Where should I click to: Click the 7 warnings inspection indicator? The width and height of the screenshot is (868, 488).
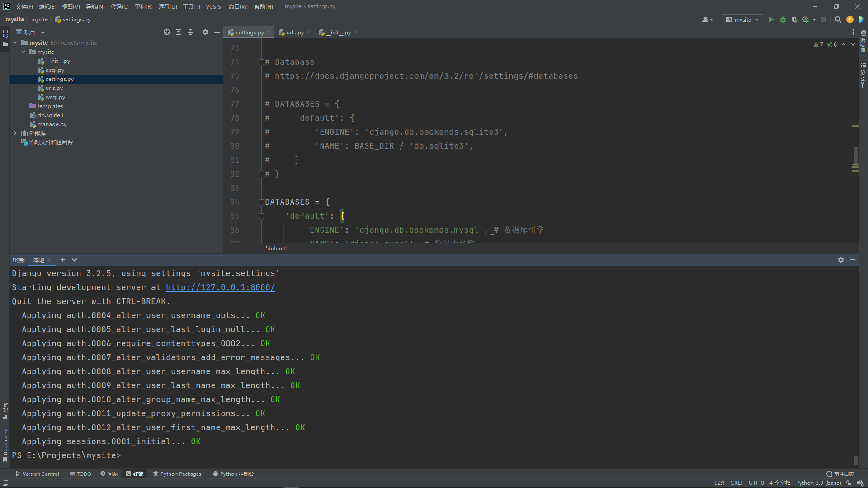[818, 44]
